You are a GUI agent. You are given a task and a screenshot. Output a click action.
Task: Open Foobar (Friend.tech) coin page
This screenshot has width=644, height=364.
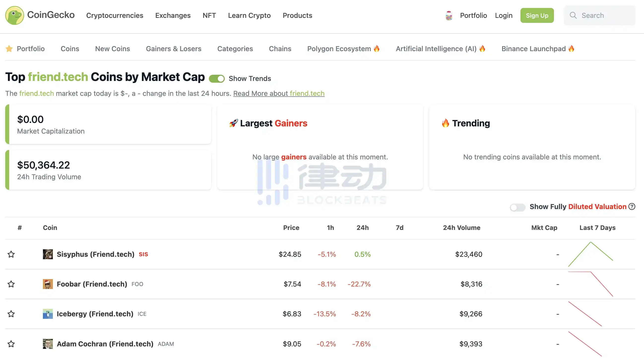[x=92, y=284]
